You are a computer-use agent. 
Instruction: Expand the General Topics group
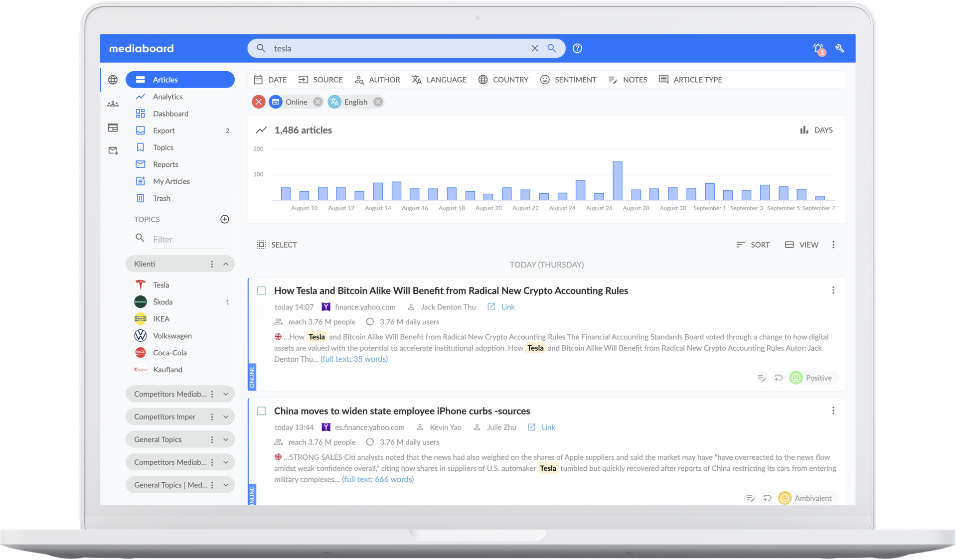(x=227, y=439)
